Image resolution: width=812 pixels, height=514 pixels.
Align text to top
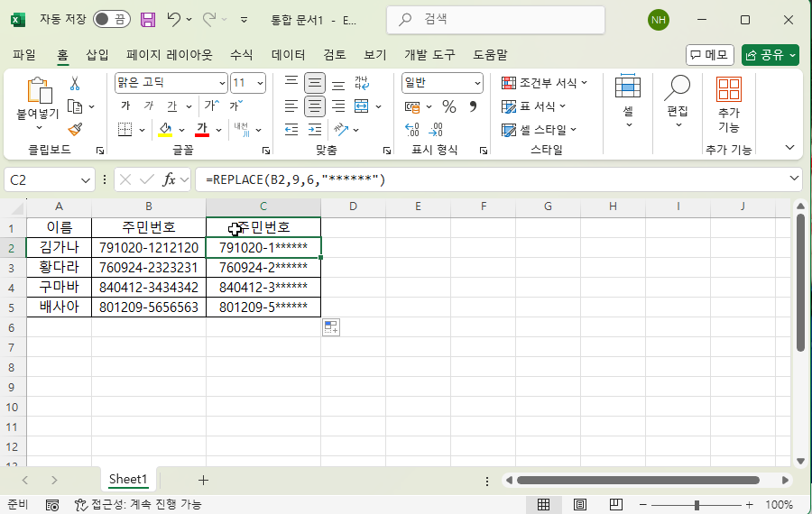(291, 81)
